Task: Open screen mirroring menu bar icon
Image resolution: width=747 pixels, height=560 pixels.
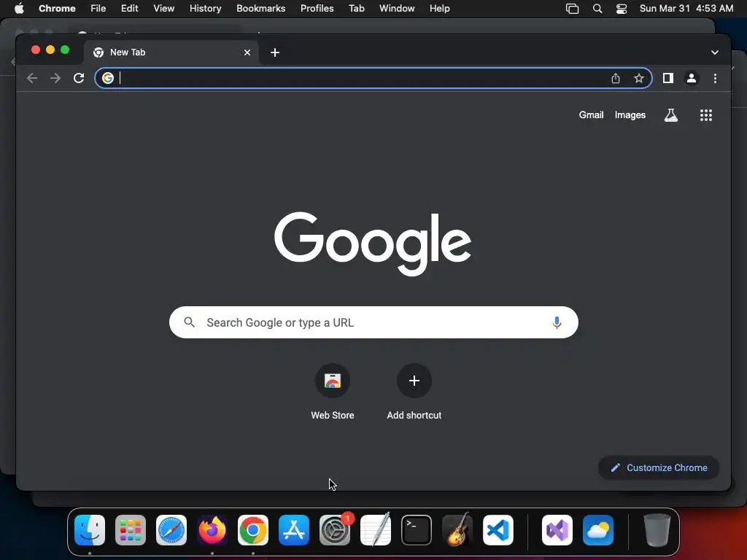Action: click(x=572, y=9)
